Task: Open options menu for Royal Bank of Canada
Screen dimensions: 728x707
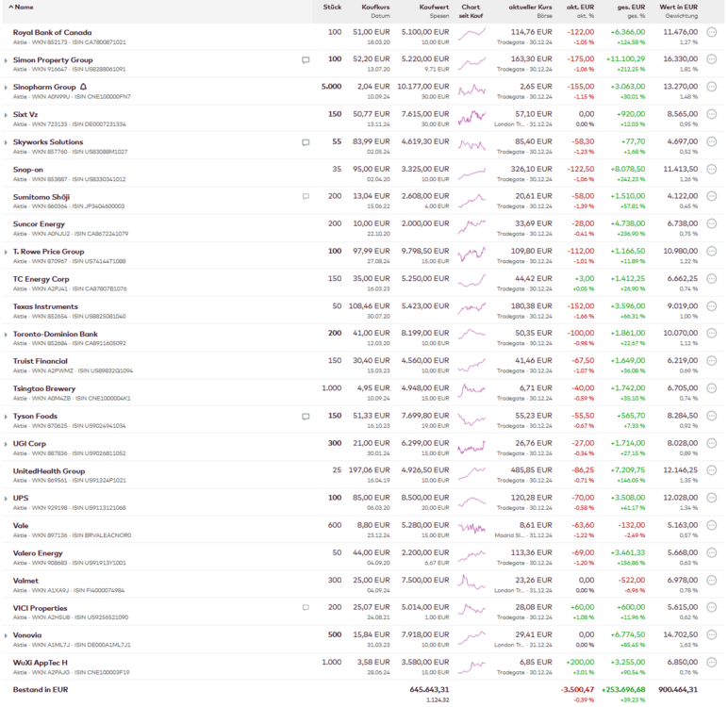Action: (x=711, y=32)
